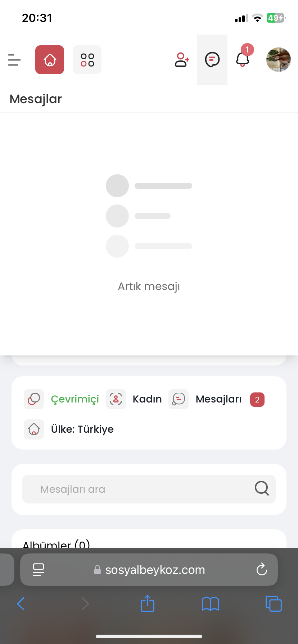Open the profile avatar menu
The width and height of the screenshot is (298, 644).
coord(278,60)
